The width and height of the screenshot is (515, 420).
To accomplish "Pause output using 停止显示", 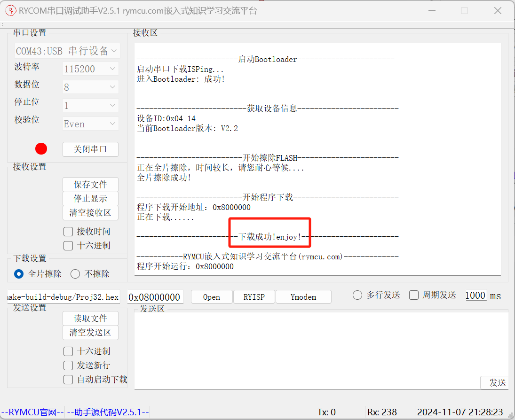I will coord(90,199).
